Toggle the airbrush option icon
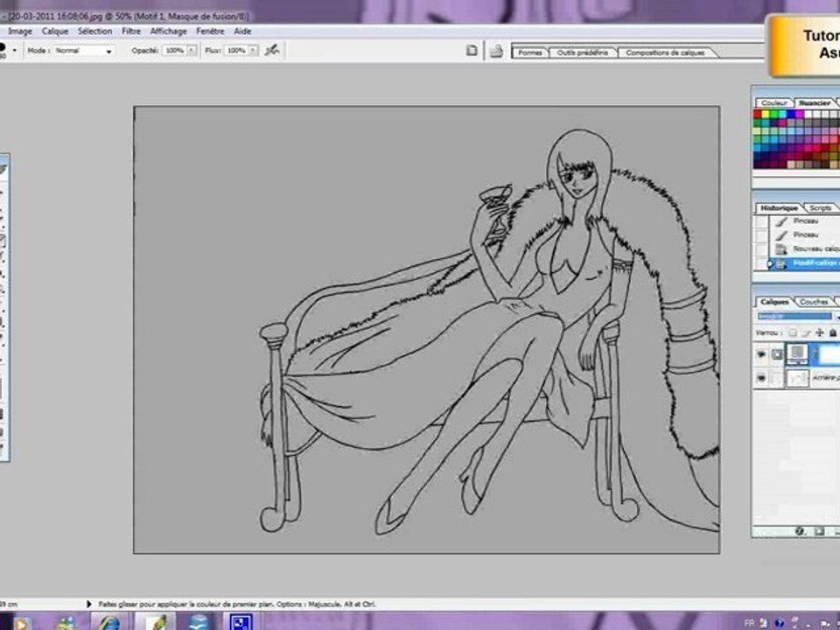 [x=272, y=51]
